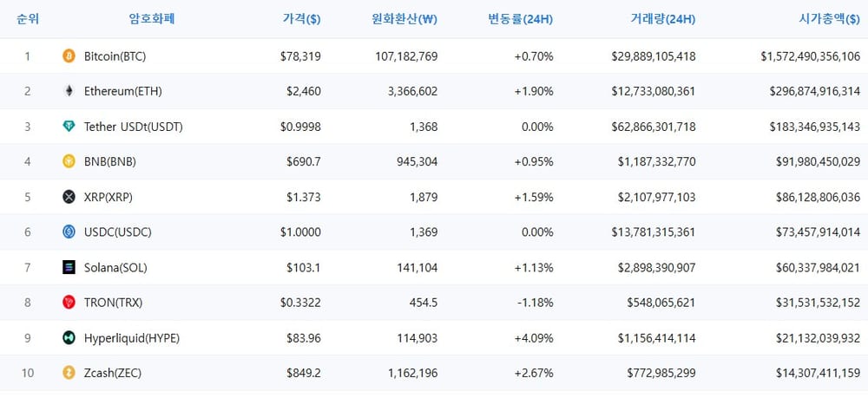
Task: Open BNB(BNB) name link
Action: click(x=110, y=161)
